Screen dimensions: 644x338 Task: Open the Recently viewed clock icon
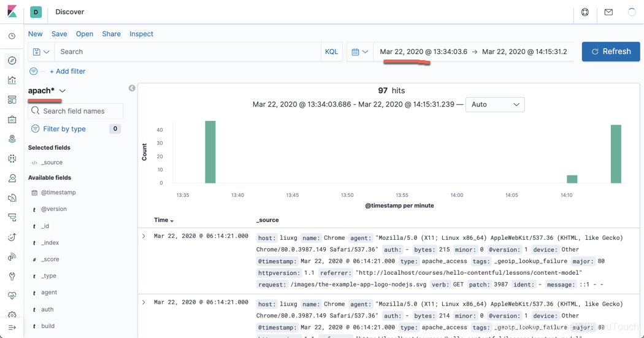tap(12, 36)
